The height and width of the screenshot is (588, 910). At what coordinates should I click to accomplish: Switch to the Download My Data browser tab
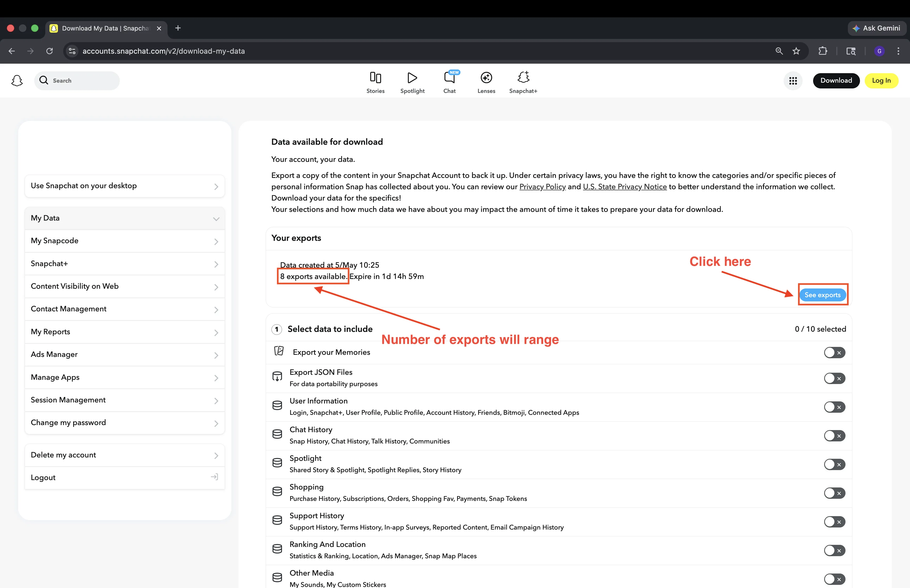pos(106,29)
